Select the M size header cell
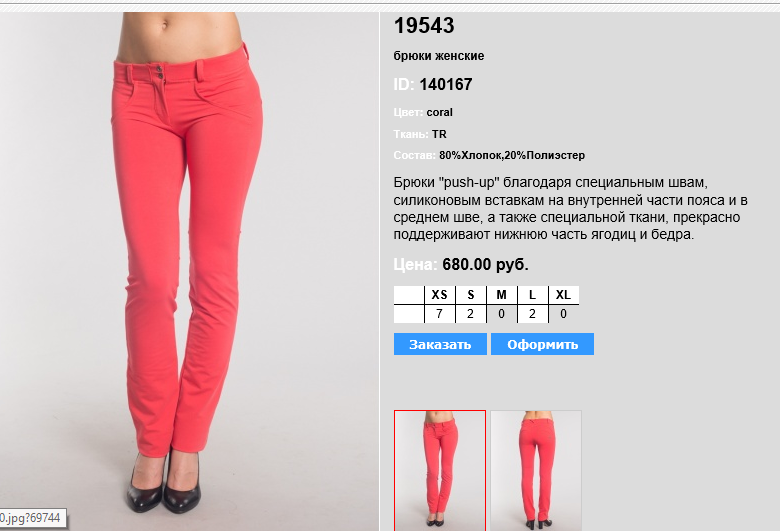Image resolution: width=780 pixels, height=531 pixels. pos(501,295)
